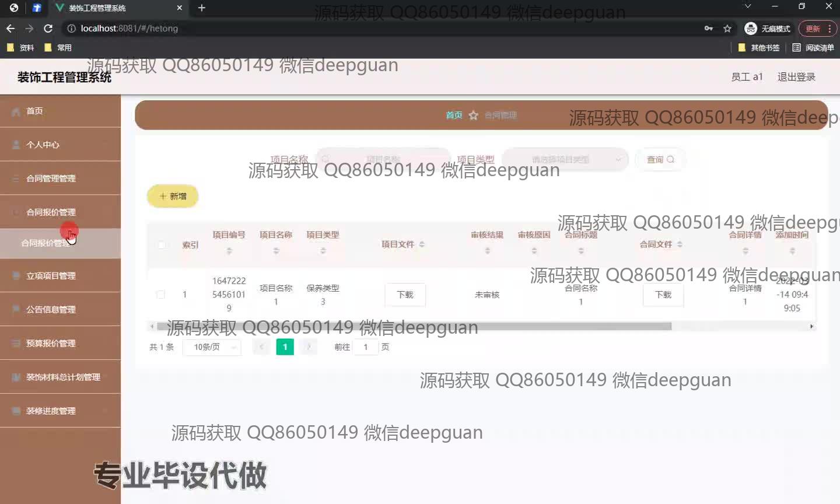Click the 退出登录 logout link
The image size is (840, 504).
[796, 77]
